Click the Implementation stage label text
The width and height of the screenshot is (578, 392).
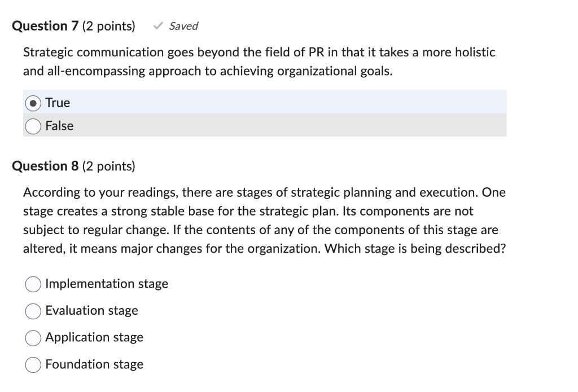[107, 284]
